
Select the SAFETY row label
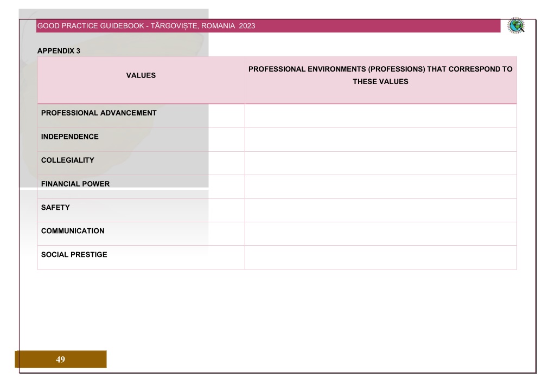[55, 207]
